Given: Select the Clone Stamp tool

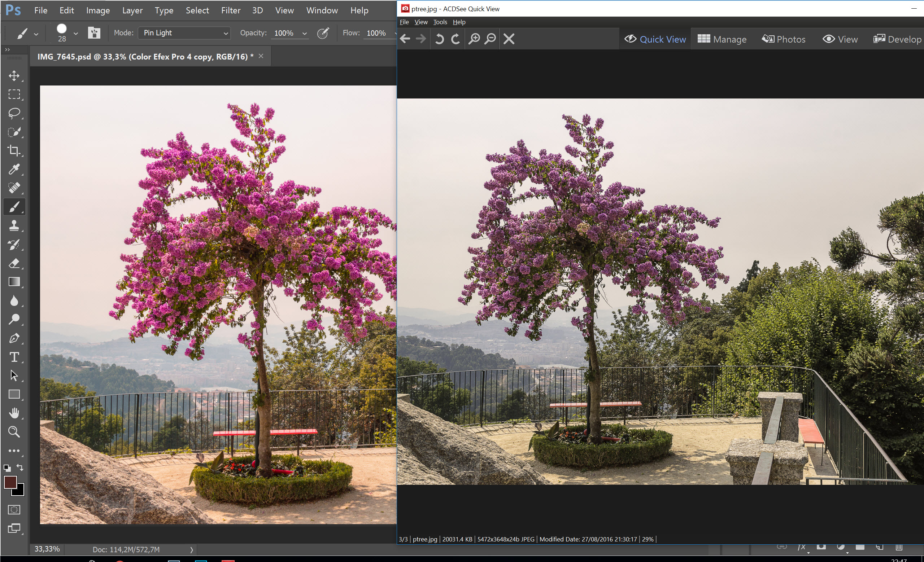Looking at the screenshot, I should coord(14,226).
